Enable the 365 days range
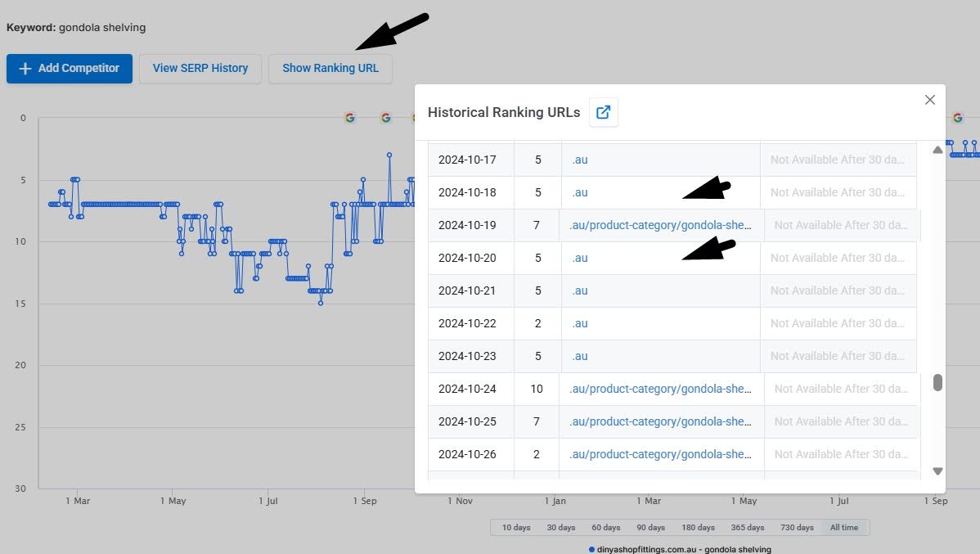Image resolution: width=980 pixels, height=554 pixels. click(x=747, y=527)
